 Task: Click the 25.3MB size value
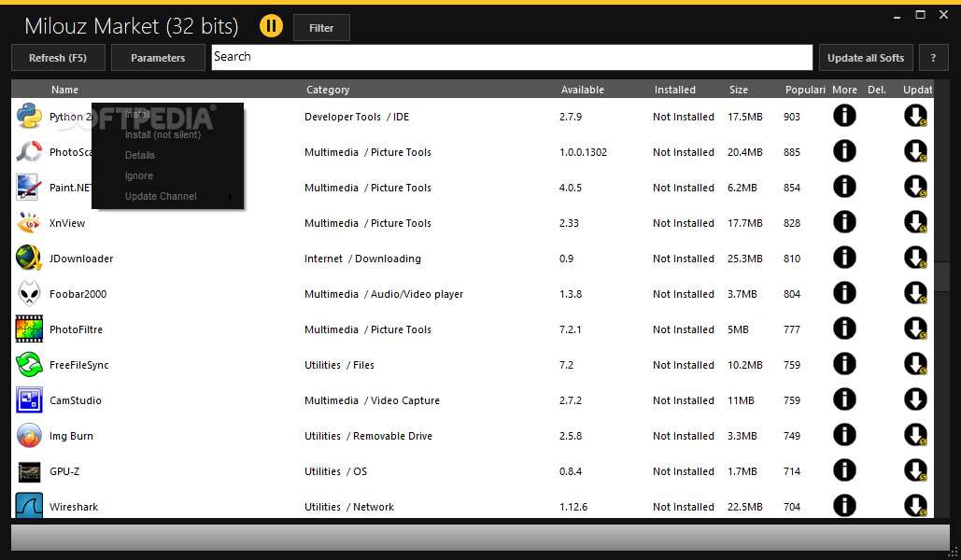(x=744, y=259)
